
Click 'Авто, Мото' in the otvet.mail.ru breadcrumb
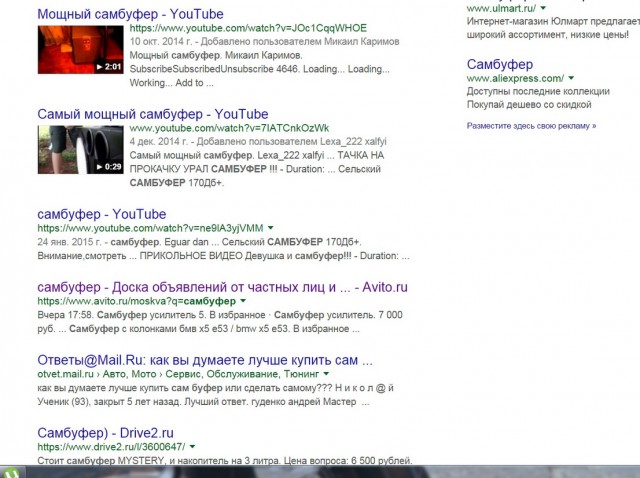pyautogui.click(x=129, y=374)
